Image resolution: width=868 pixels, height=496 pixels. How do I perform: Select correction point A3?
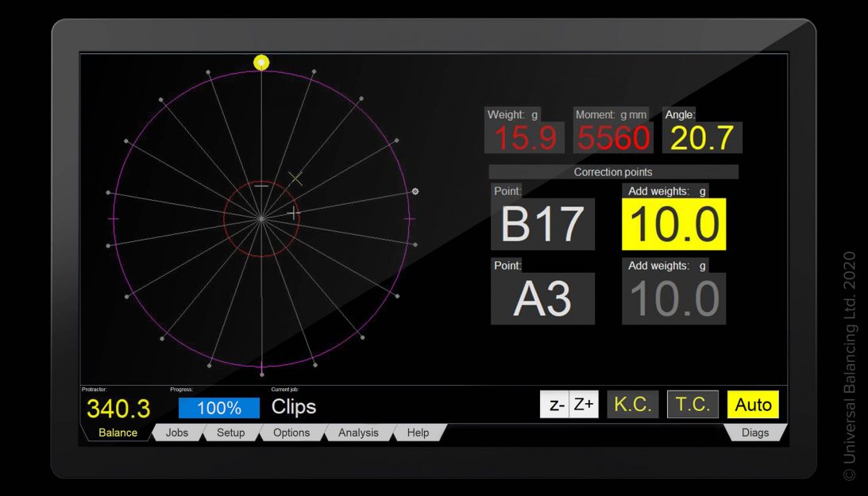pos(542,299)
